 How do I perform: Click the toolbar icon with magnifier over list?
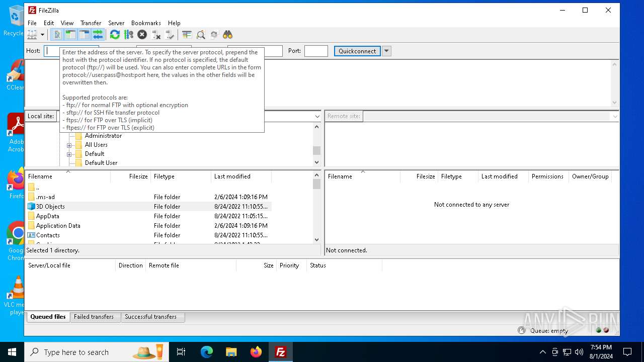(201, 35)
